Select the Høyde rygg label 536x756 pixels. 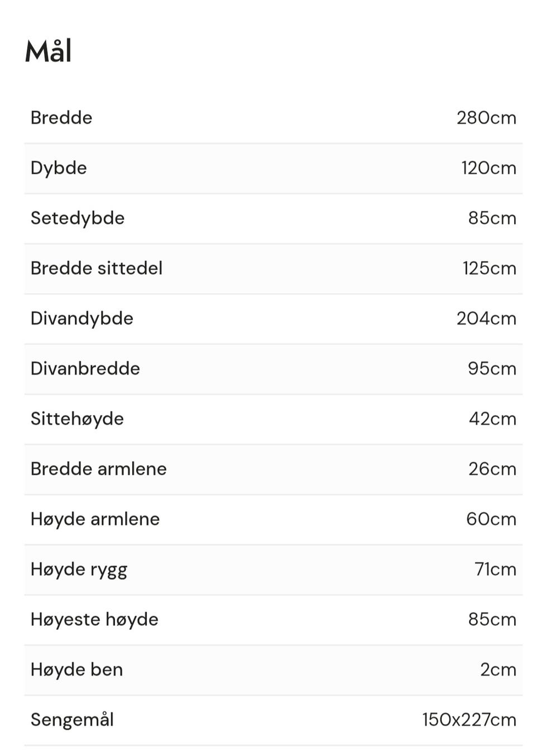click(x=79, y=570)
